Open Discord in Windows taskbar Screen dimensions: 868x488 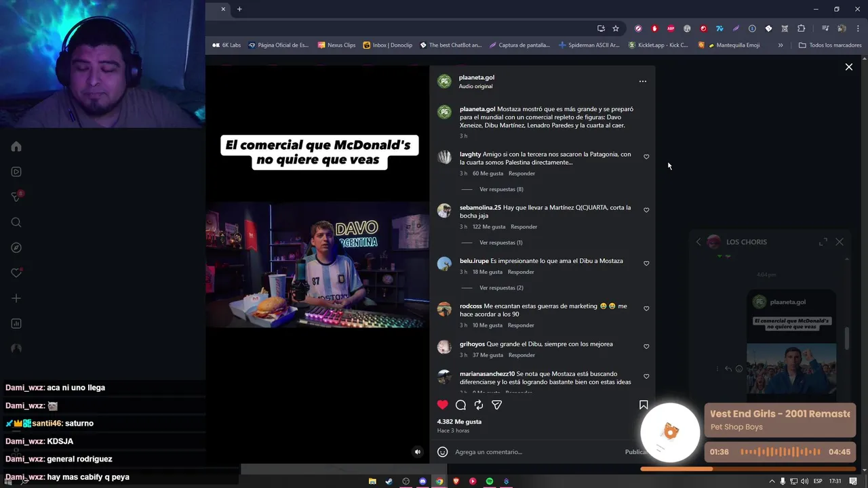click(422, 481)
